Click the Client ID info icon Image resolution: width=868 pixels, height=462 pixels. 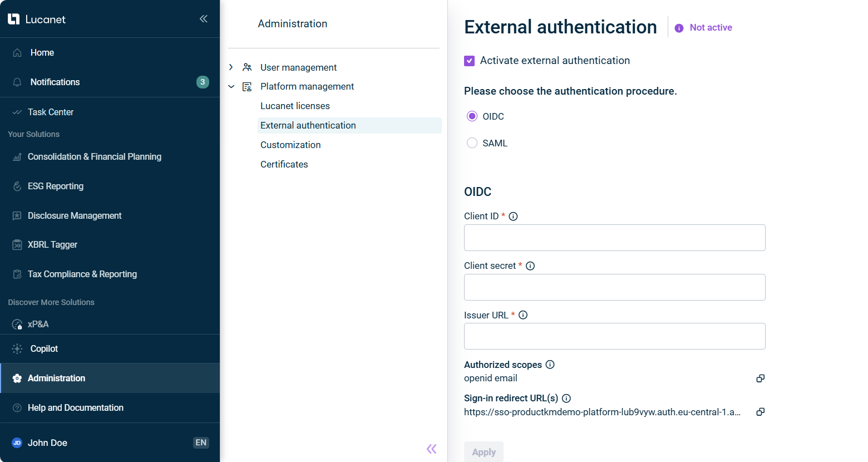click(514, 217)
